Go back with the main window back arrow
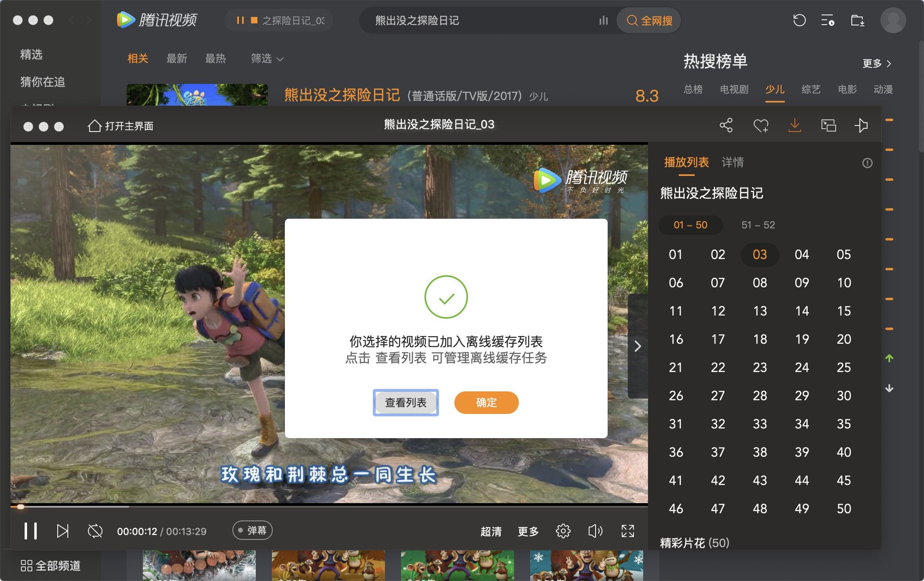Image resolution: width=924 pixels, height=581 pixels. pos(72,20)
